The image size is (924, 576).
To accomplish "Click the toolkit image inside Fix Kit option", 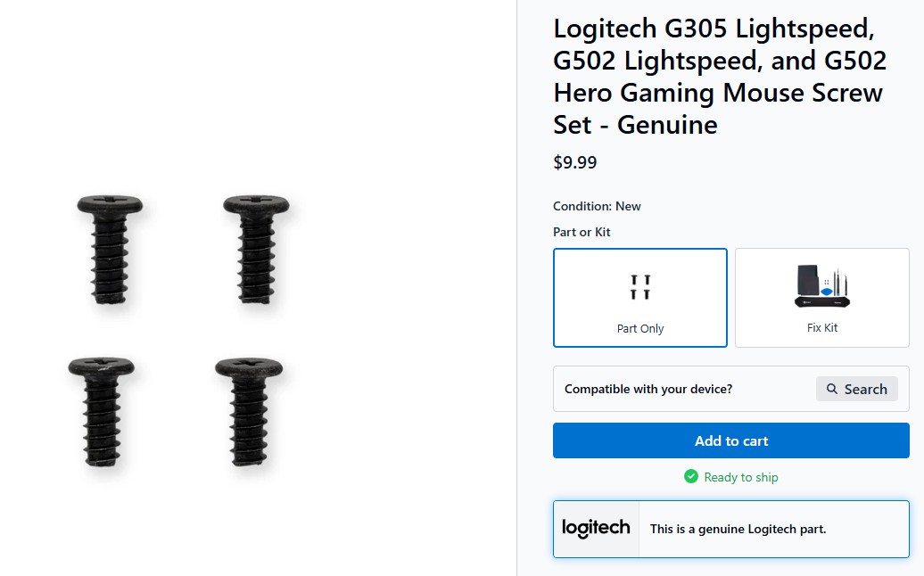I will click(x=821, y=287).
